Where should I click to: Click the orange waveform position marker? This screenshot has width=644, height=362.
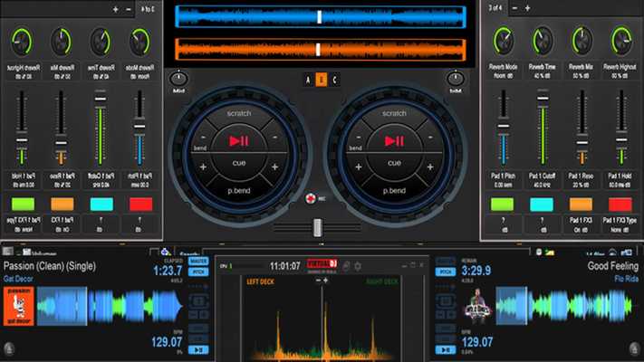click(x=318, y=50)
